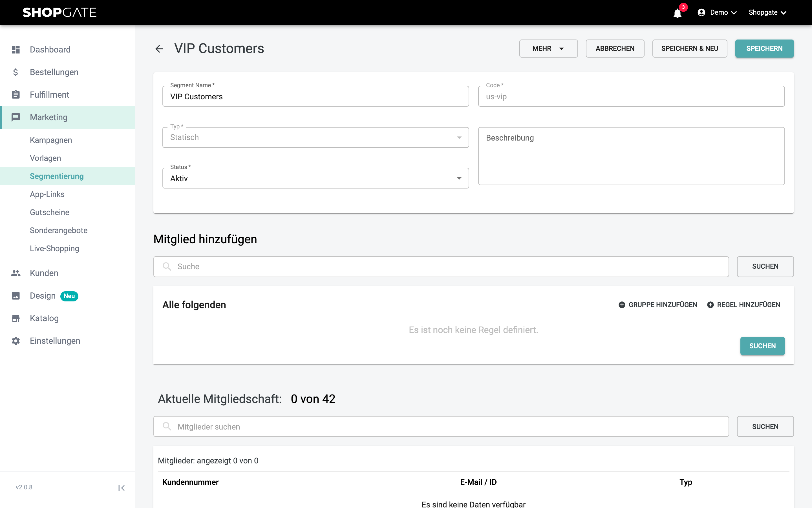Screen dimensions: 812x508
Task: Click the Marketing chat icon
Action: [x=16, y=117]
